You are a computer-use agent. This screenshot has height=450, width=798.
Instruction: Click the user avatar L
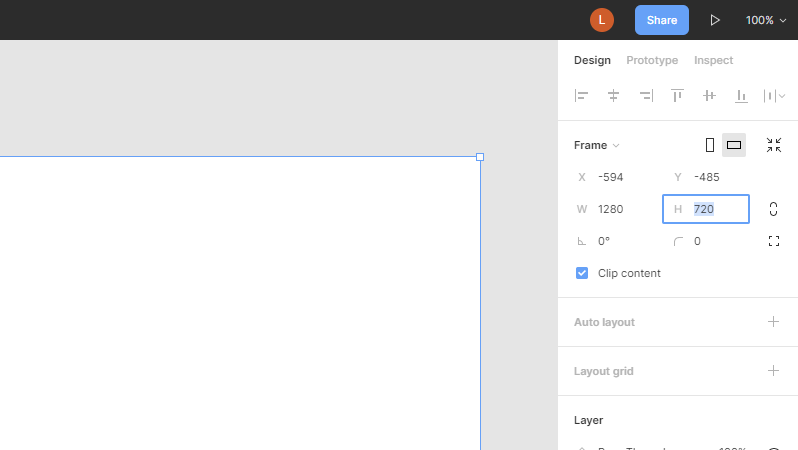pyautogui.click(x=602, y=20)
